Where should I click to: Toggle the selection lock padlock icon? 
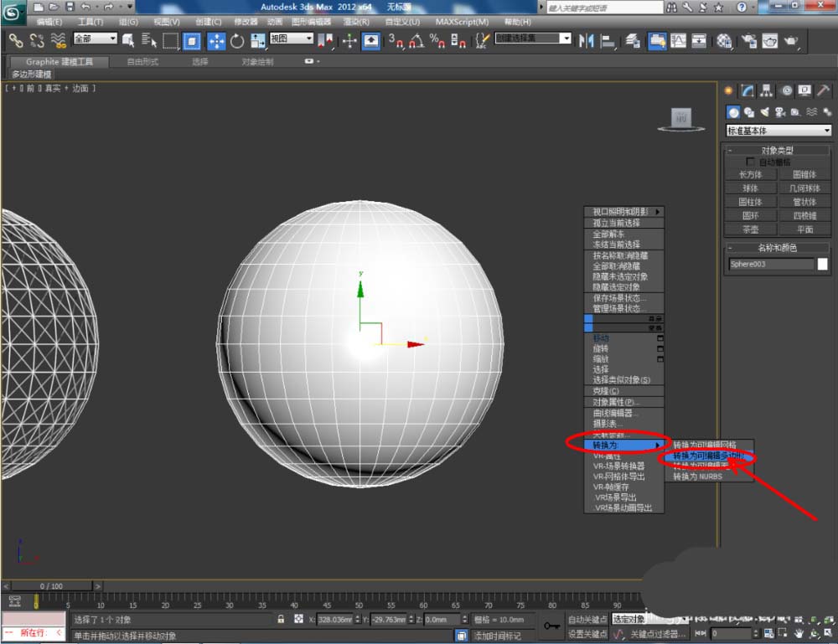click(282, 620)
